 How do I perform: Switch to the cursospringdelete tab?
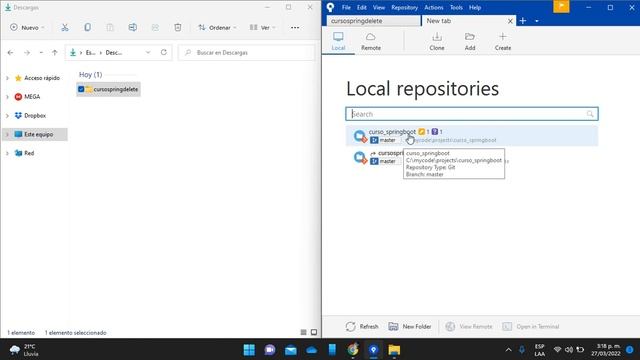(373, 20)
